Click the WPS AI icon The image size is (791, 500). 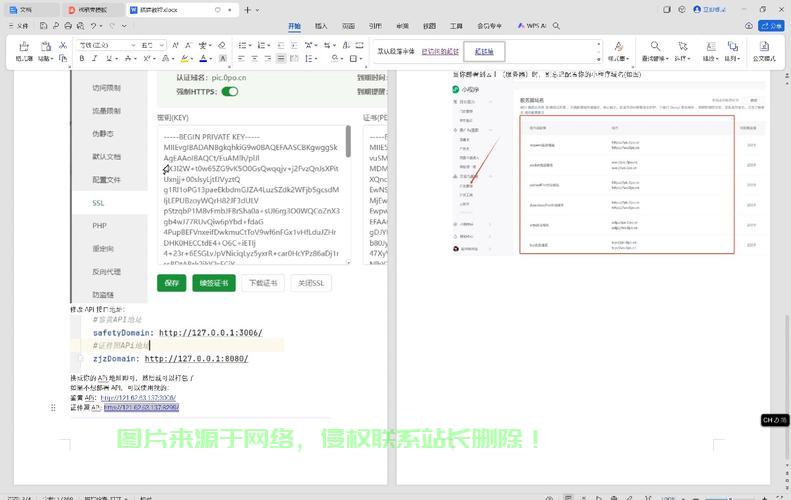[x=529, y=26]
